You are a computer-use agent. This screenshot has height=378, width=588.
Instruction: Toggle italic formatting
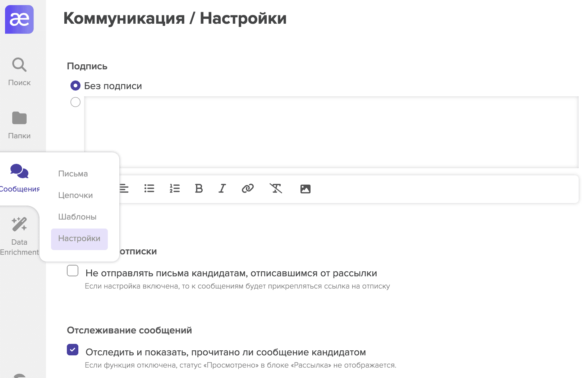click(x=222, y=189)
